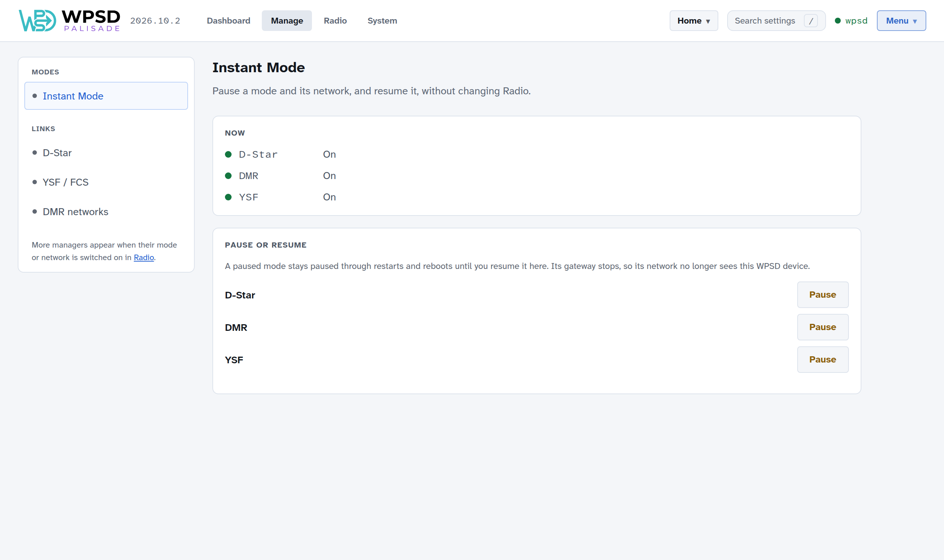The height and width of the screenshot is (560, 944).
Task: Click the YSF On status text
Action: point(329,197)
